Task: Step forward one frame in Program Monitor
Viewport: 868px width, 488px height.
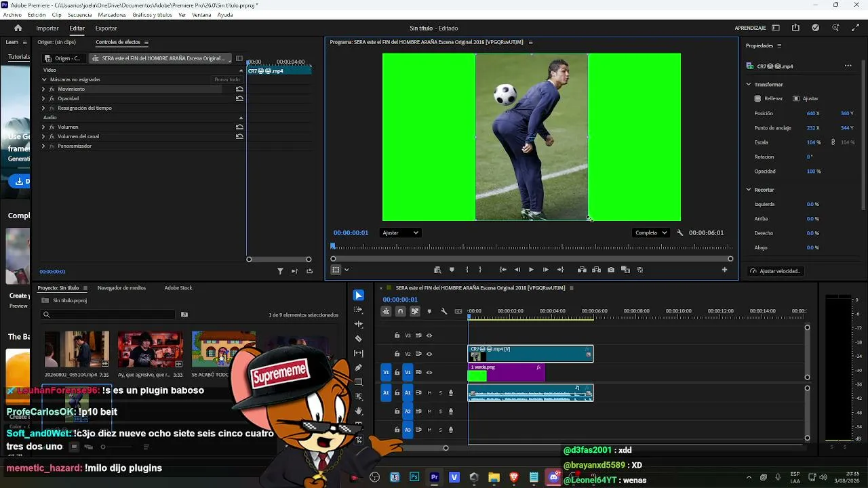Action: coord(545,270)
